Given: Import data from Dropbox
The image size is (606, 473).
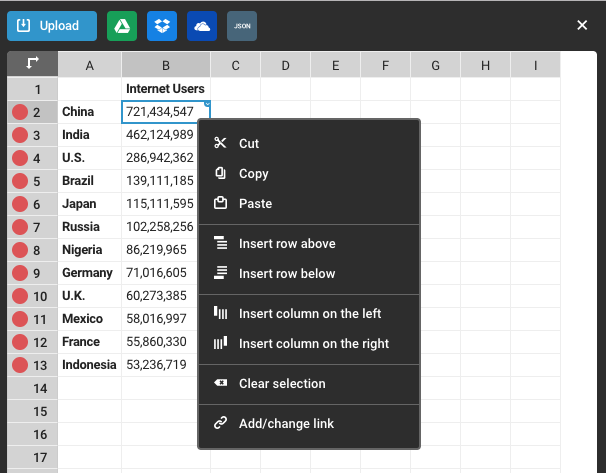Looking at the screenshot, I should (162, 26).
